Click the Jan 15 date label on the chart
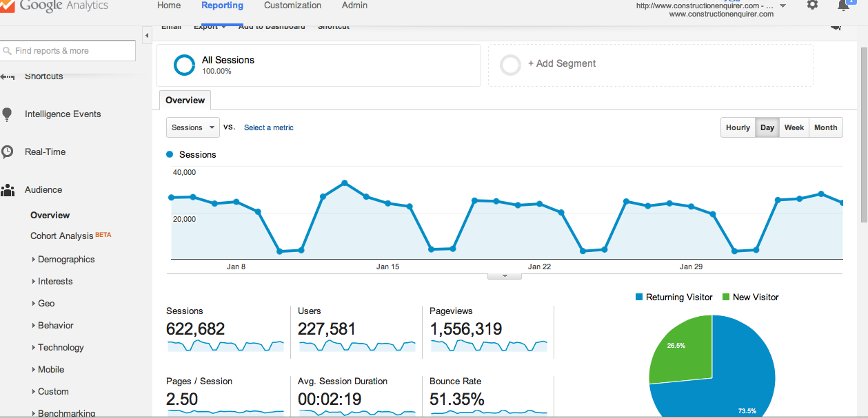 387,267
